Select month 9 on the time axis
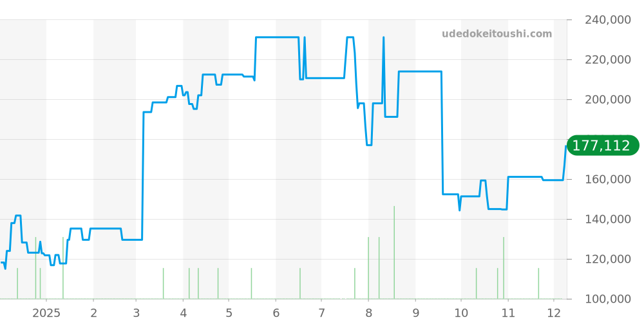Viewport: 644px width, 322px height. point(415,314)
